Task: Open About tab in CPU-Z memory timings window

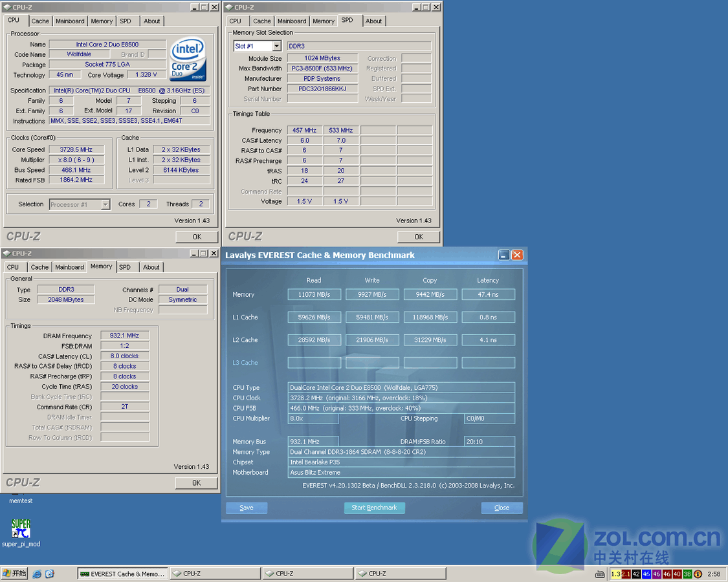Action: pos(151,267)
